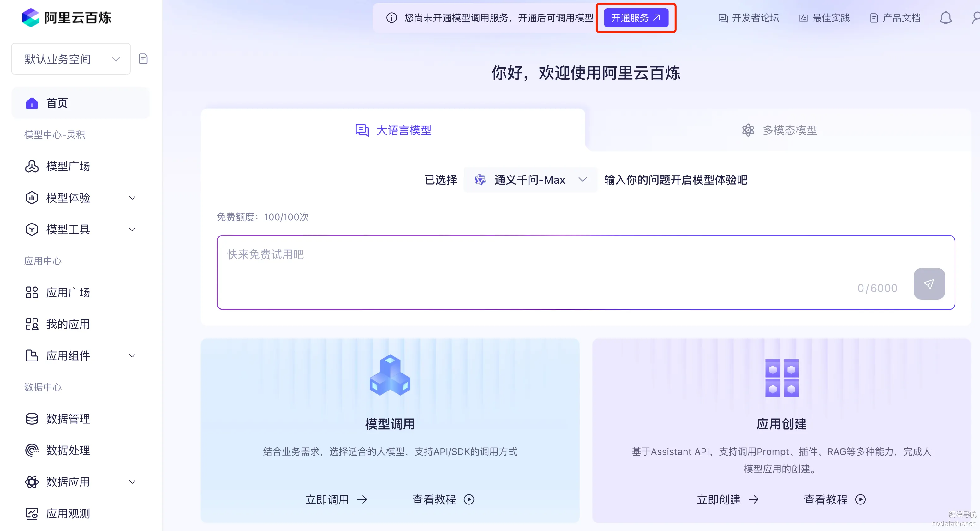Screen dimensions: 980x531
Task: Click the 最佳实践 icon
Action: (803, 18)
